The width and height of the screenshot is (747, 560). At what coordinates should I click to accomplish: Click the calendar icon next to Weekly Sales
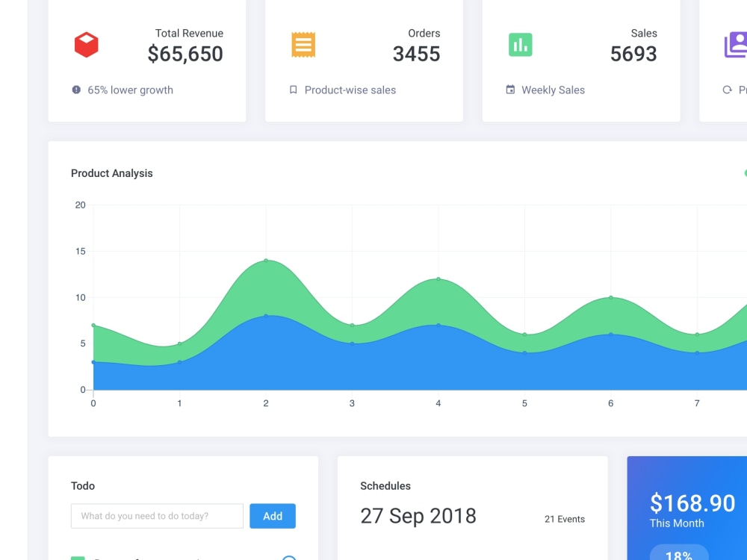click(x=510, y=90)
